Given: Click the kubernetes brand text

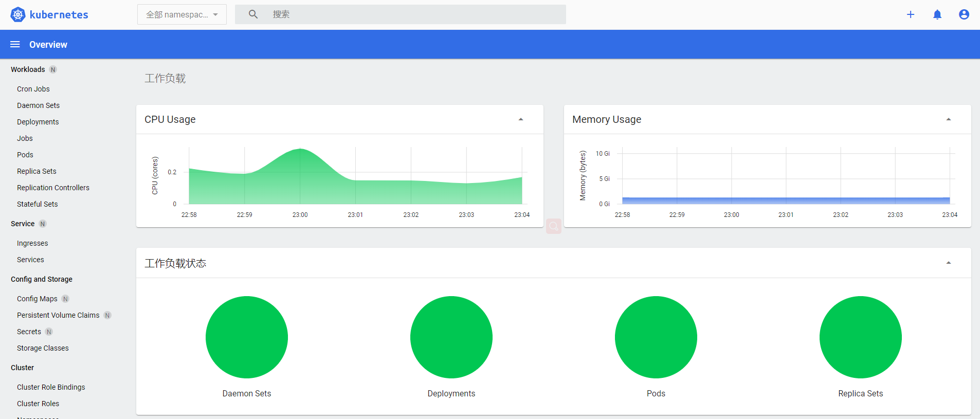Looking at the screenshot, I should [59, 14].
